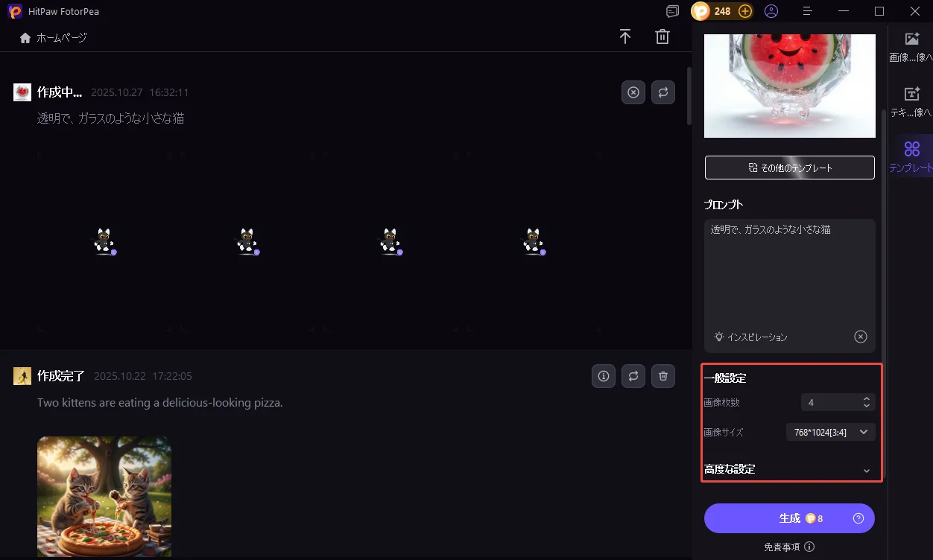
Task: Increase the image count stepper
Action: 866,398
